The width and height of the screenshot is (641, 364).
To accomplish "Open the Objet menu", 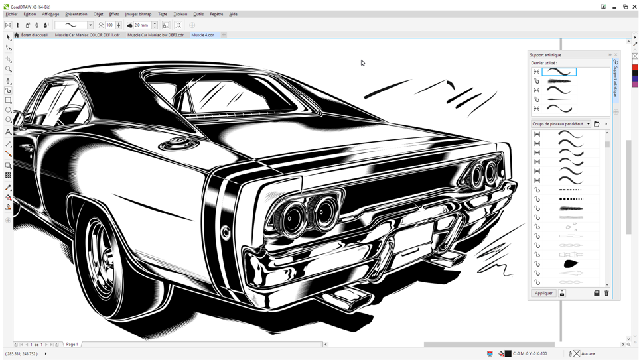I will [x=98, y=14].
